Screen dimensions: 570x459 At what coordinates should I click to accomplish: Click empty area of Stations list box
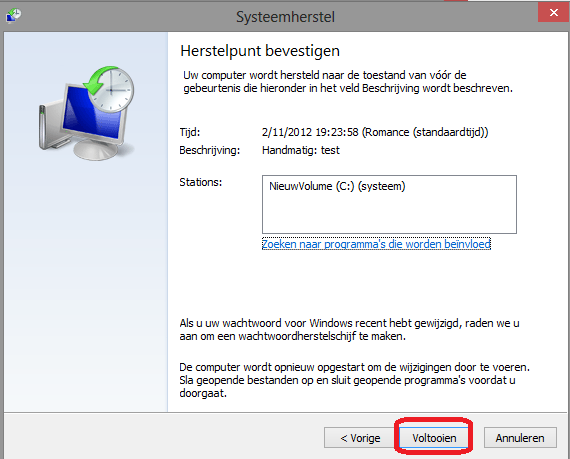(389, 214)
